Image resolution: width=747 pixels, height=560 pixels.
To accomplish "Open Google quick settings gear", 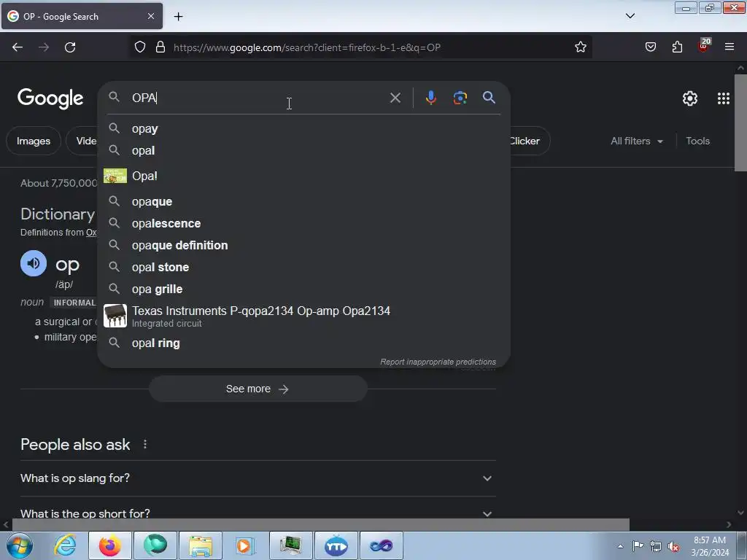I will pos(690,98).
